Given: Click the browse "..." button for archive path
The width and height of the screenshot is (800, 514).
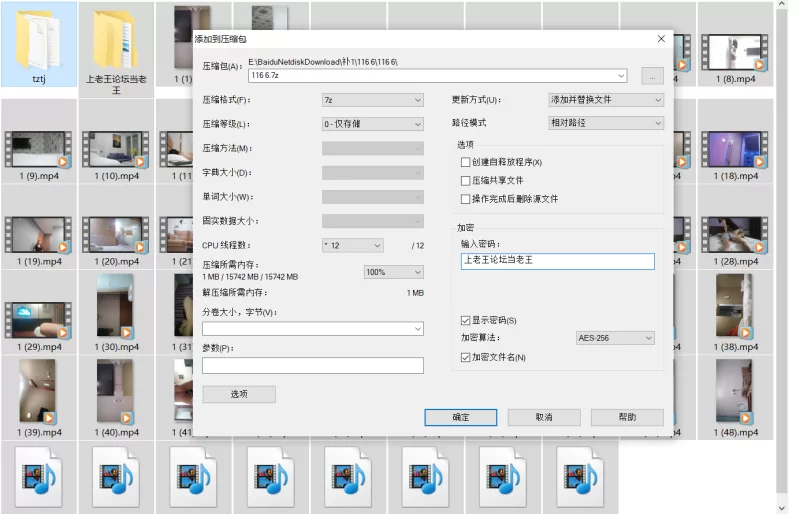Looking at the screenshot, I should coord(651,75).
